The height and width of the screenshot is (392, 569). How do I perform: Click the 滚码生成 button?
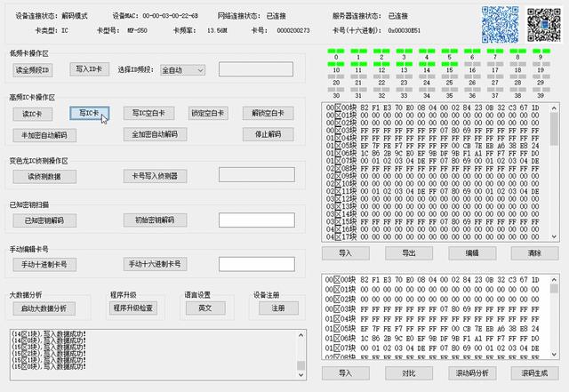tap(535, 373)
